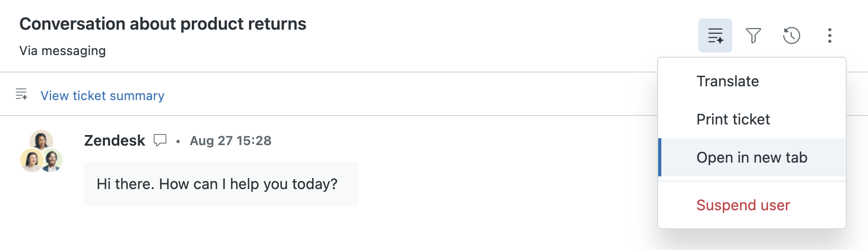Click the Zendesk sender name
The image size is (868, 250).
pyautogui.click(x=114, y=140)
